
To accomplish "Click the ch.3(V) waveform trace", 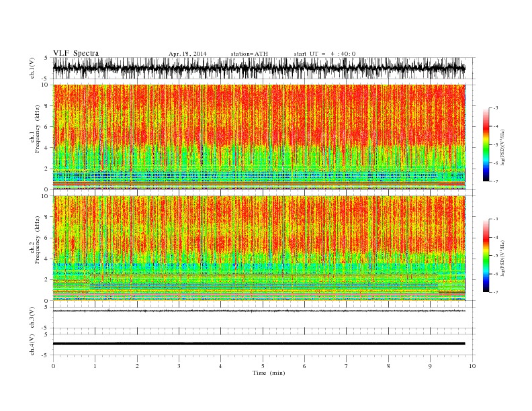I will tap(259, 311).
